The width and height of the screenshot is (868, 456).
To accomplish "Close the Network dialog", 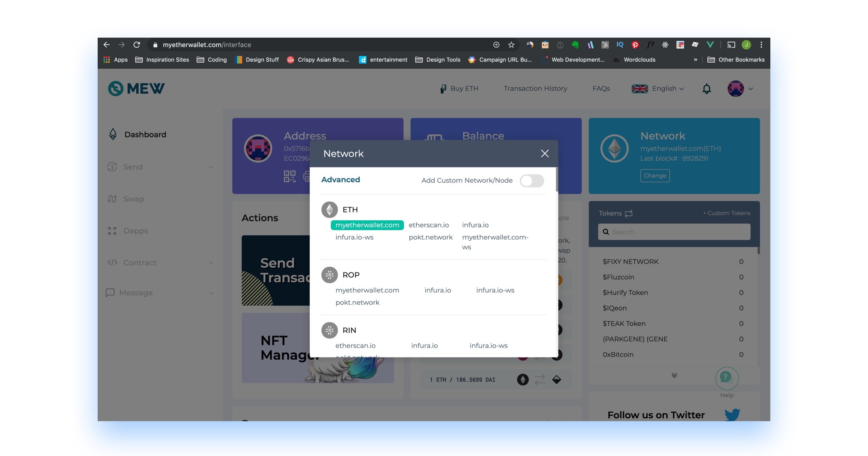I will 545,153.
